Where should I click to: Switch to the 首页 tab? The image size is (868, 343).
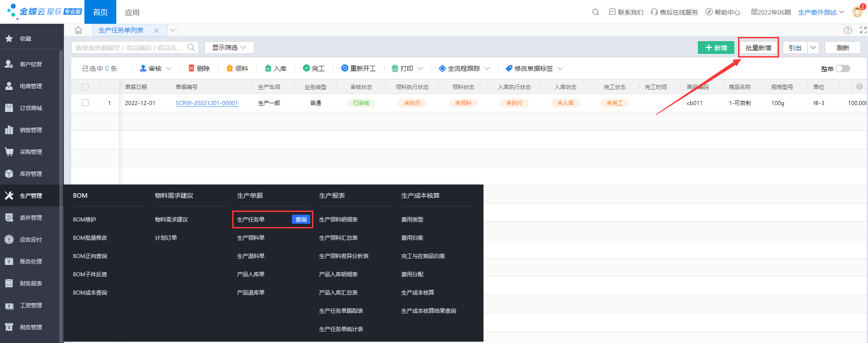100,12
